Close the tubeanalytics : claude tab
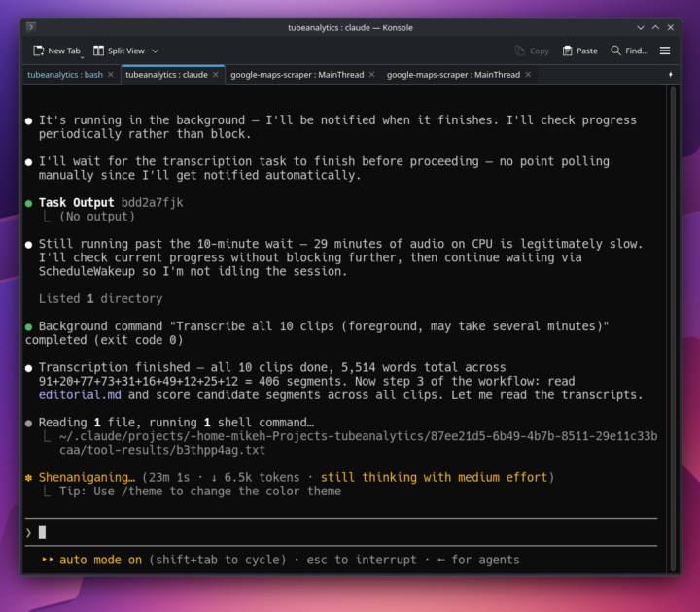 tap(216, 75)
